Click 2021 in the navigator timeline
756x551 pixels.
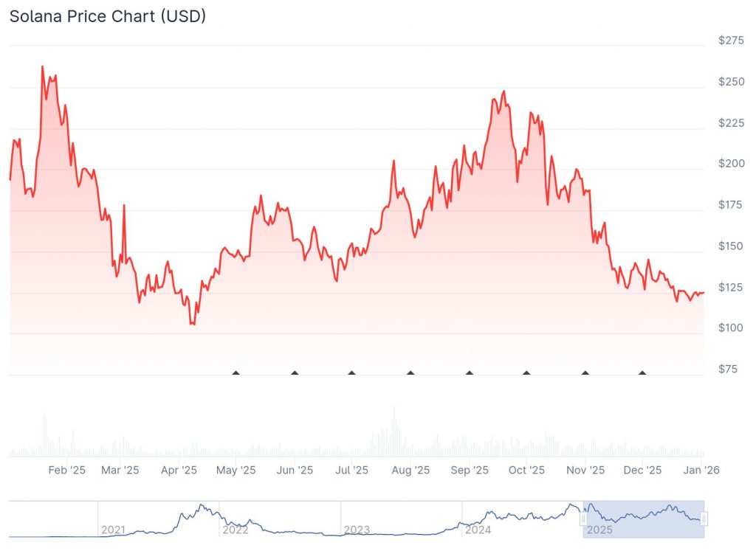[113, 530]
